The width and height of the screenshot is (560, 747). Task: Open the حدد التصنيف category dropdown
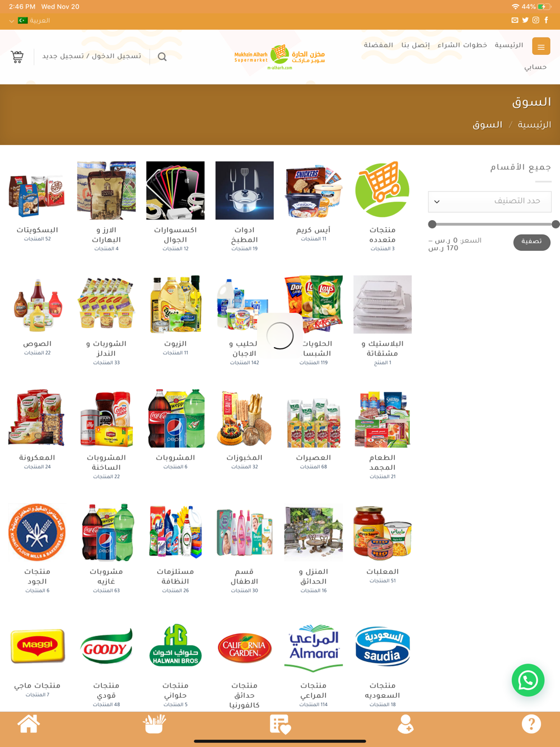pyautogui.click(x=490, y=202)
